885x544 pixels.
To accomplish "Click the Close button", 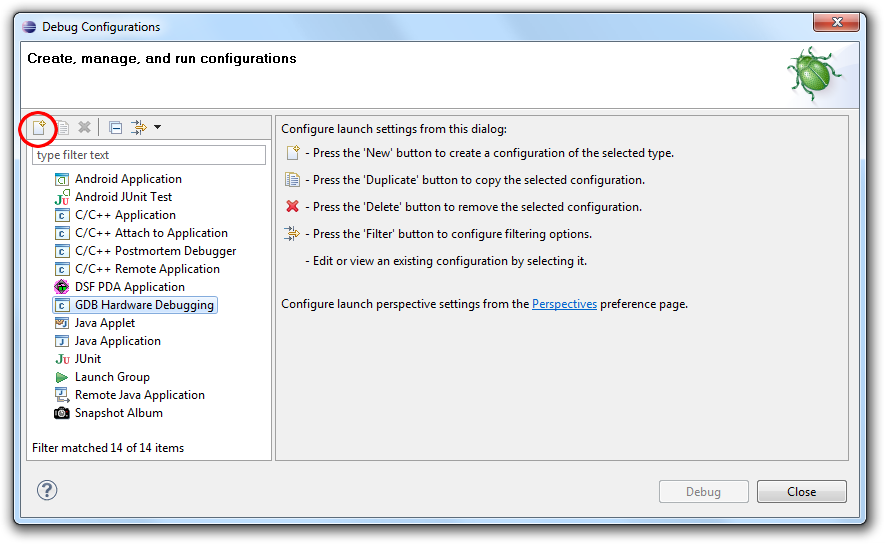I will pos(801,492).
